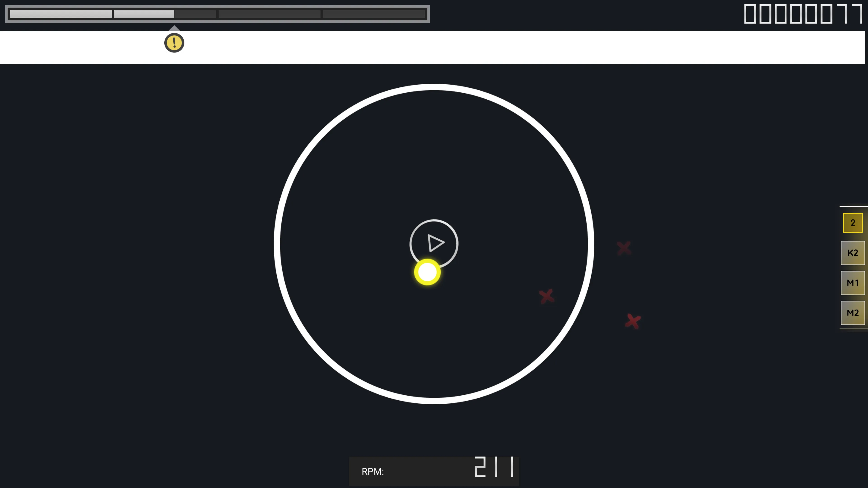Click the glowing yellow cursor ball
Screen dimensions: 868x488
click(427, 272)
